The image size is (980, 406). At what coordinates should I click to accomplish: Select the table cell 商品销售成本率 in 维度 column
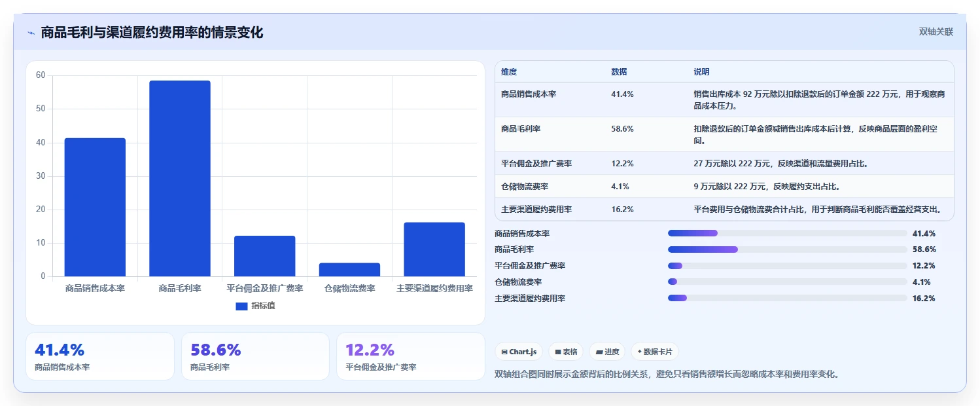click(x=529, y=94)
